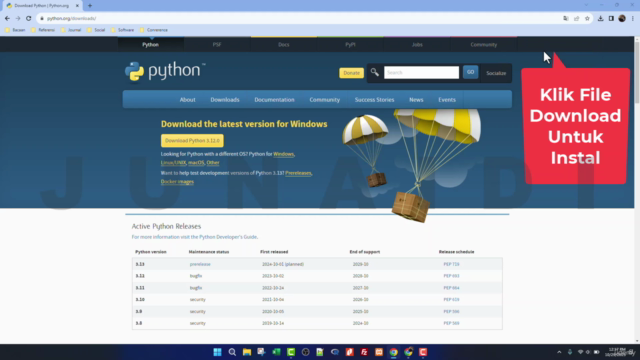Open the PEP 719 release schedule link
Image resolution: width=640 pixels, height=360 pixels.
coord(451,264)
